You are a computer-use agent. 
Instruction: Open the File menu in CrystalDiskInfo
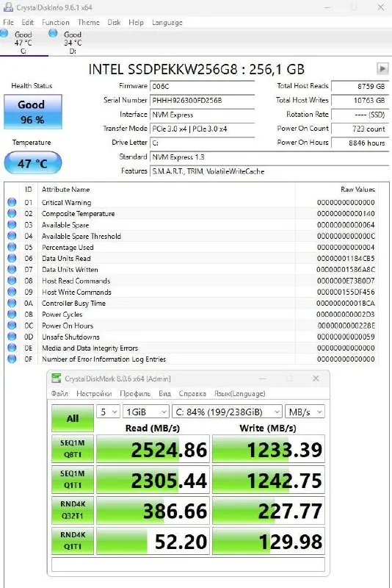click(x=8, y=23)
